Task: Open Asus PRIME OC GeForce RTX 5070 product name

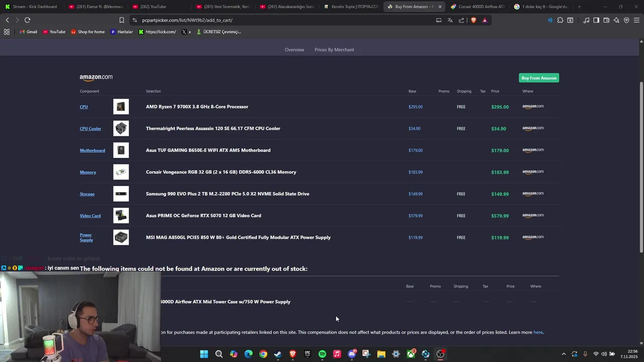Action: coord(203,216)
